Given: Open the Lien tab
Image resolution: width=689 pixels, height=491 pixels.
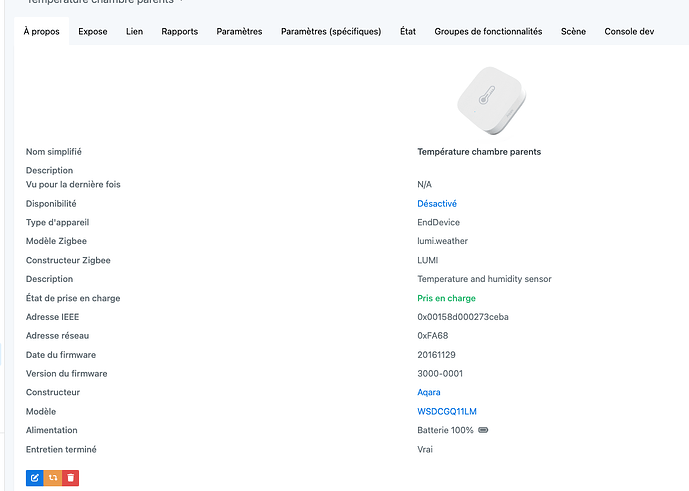Looking at the screenshot, I should (134, 32).
